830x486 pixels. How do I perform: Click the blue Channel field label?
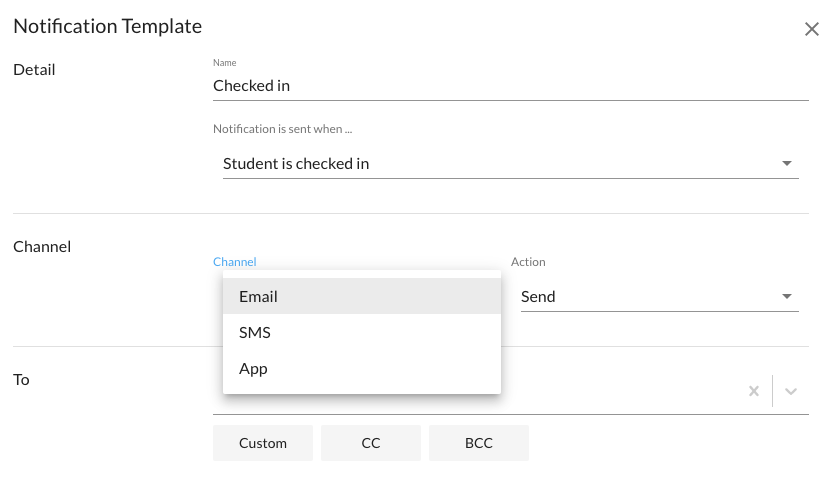pos(235,262)
